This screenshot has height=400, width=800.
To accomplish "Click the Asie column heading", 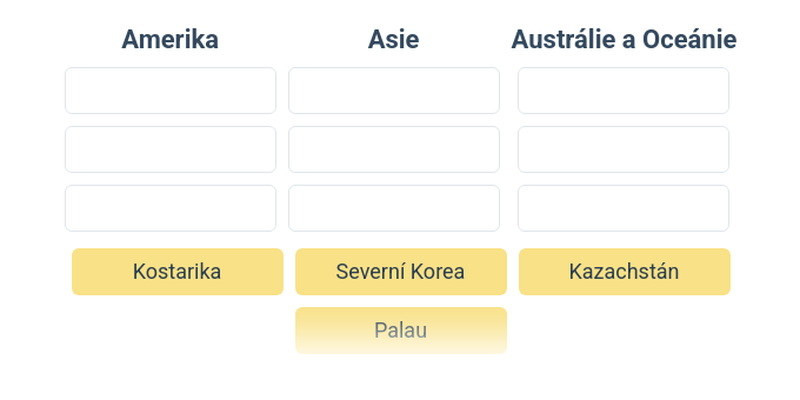I will click(393, 39).
